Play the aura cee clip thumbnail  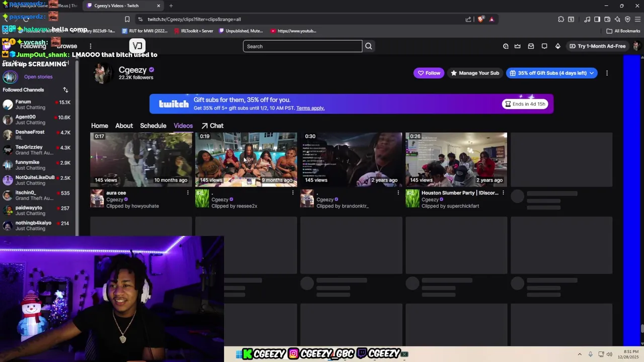tap(141, 159)
